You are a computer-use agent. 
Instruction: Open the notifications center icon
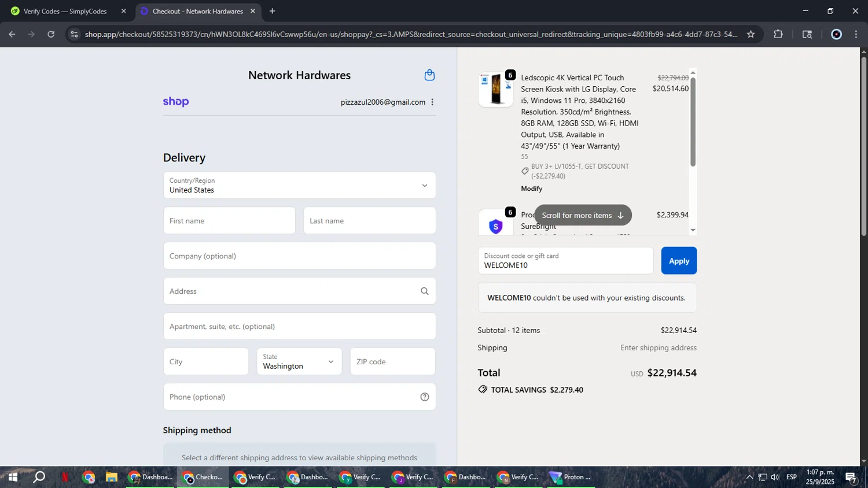click(x=851, y=477)
